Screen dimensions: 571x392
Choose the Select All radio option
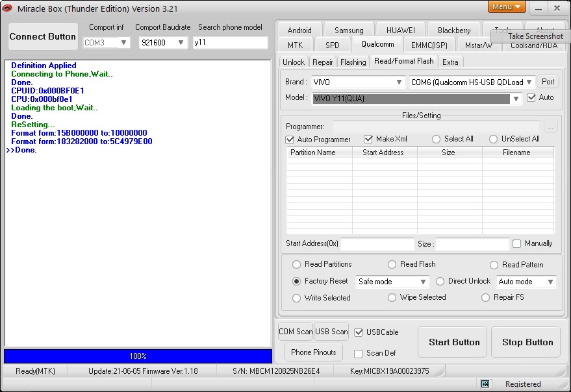tap(436, 139)
